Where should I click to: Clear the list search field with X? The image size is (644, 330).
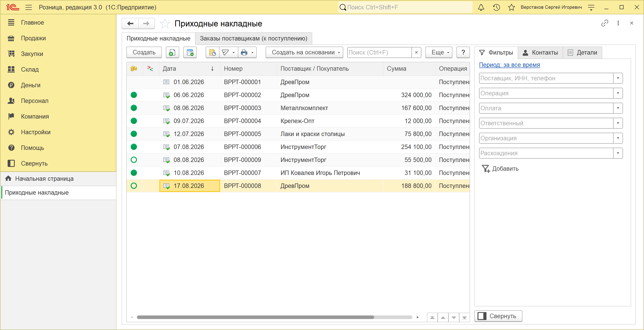click(416, 52)
